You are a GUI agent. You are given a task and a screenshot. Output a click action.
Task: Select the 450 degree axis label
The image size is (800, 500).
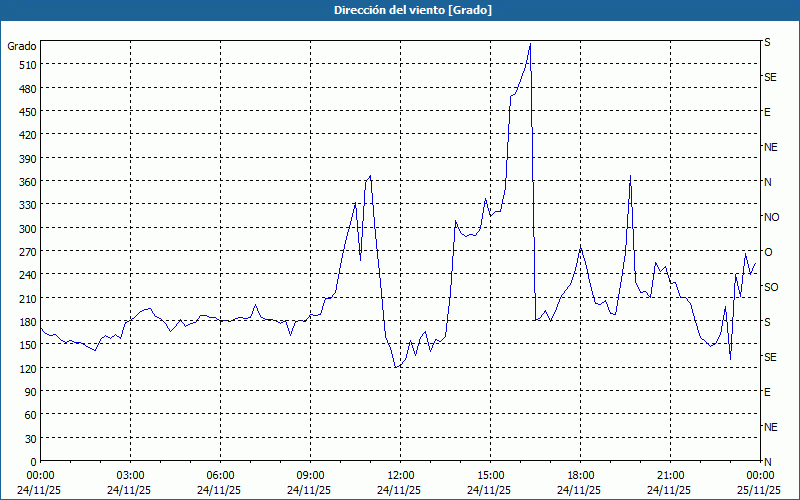pos(28,112)
